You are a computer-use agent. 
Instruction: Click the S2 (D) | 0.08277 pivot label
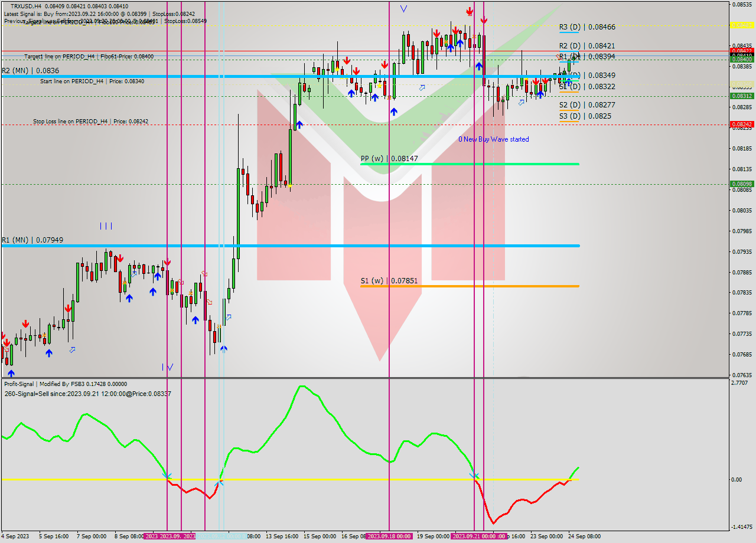(x=587, y=104)
